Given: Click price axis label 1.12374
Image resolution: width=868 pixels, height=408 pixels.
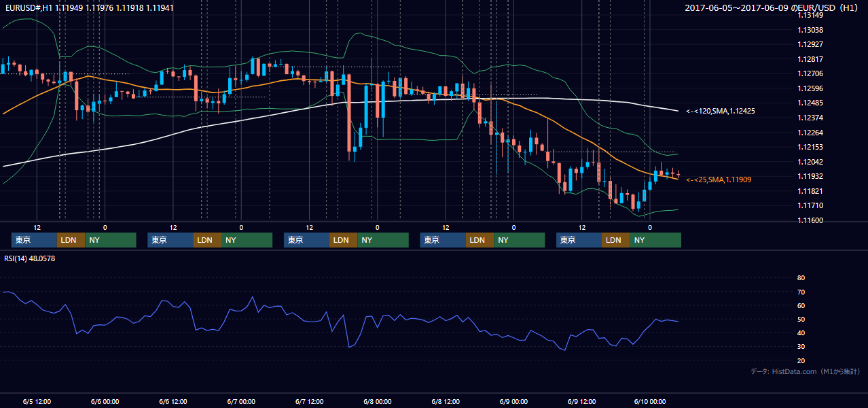Looking at the screenshot, I should 810,118.
